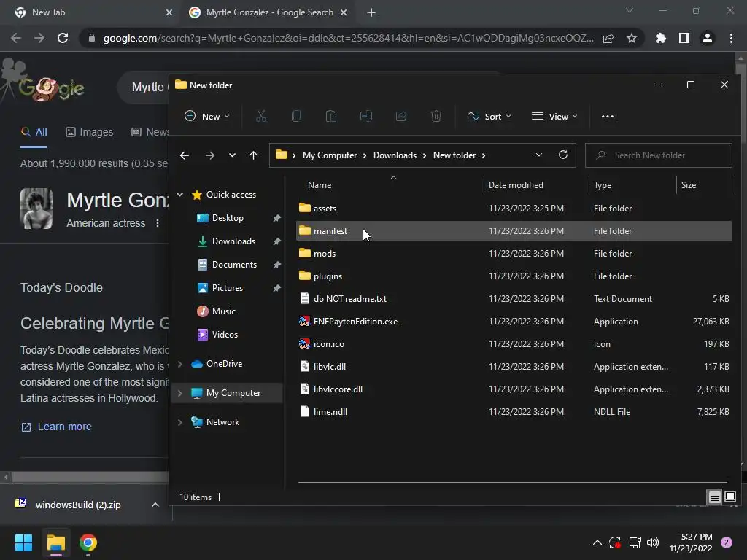
Task: Switch to the New Tab browser tab
Action: [x=90, y=12]
